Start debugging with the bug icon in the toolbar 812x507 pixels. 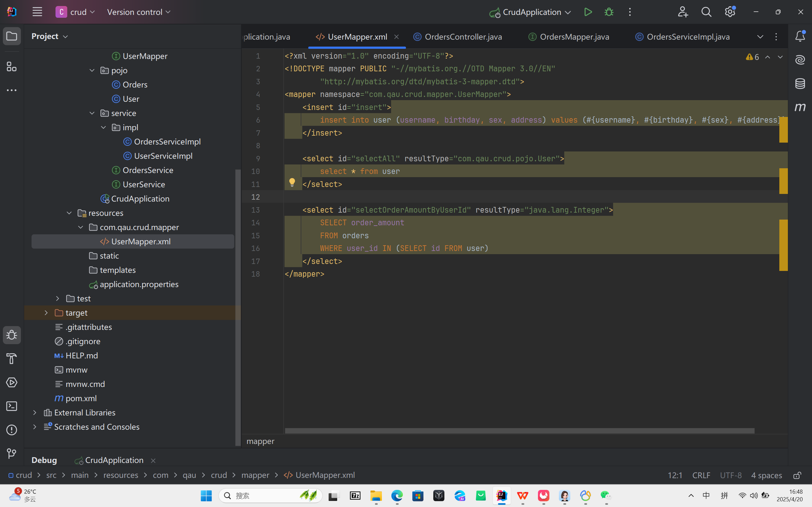[x=609, y=12]
